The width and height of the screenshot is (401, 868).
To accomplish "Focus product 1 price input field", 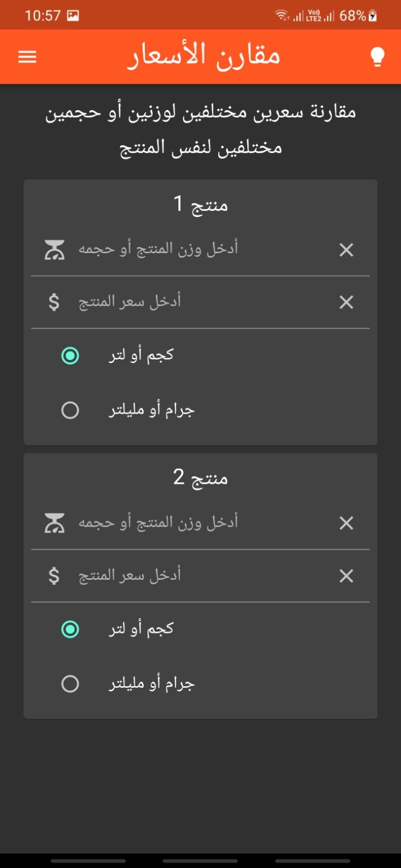I will pos(198,302).
